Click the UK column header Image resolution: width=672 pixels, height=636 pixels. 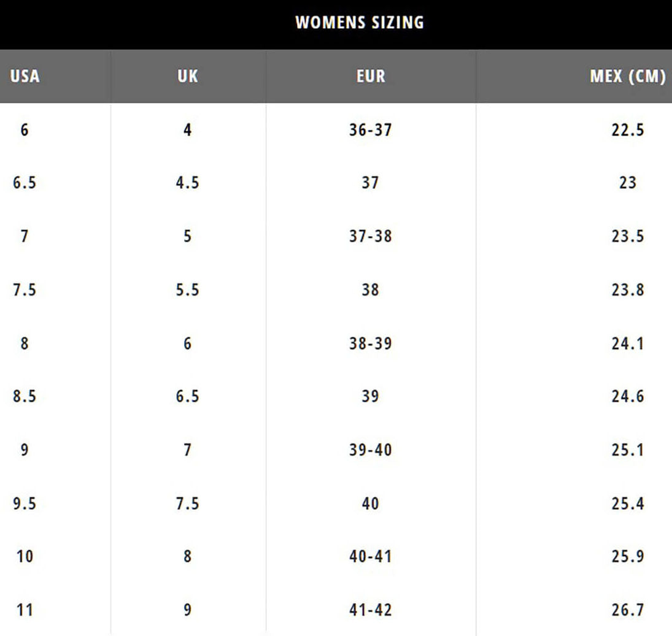(x=187, y=76)
